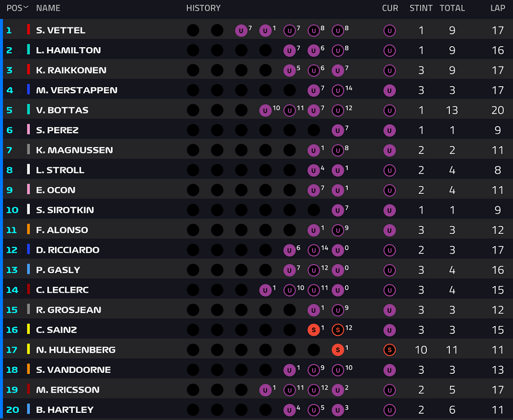Click Sainz's supersoft history tyre with 12 laps

point(338,330)
